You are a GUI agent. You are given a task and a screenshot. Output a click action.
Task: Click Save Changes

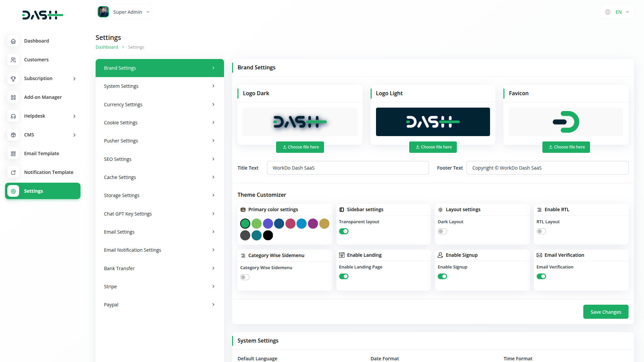tap(606, 312)
